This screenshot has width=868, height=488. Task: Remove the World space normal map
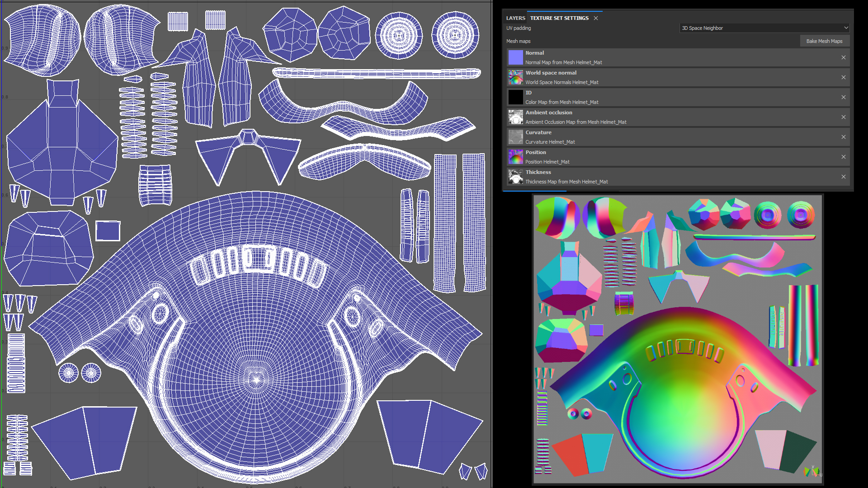(843, 77)
